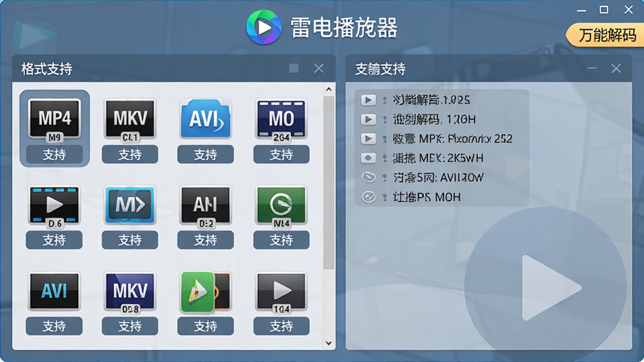The width and height of the screenshot is (644, 362).
Task: Select the green clock format icon
Action: (281, 206)
